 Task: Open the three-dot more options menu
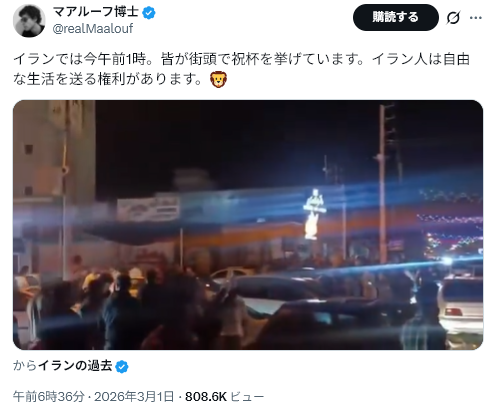pos(476,18)
